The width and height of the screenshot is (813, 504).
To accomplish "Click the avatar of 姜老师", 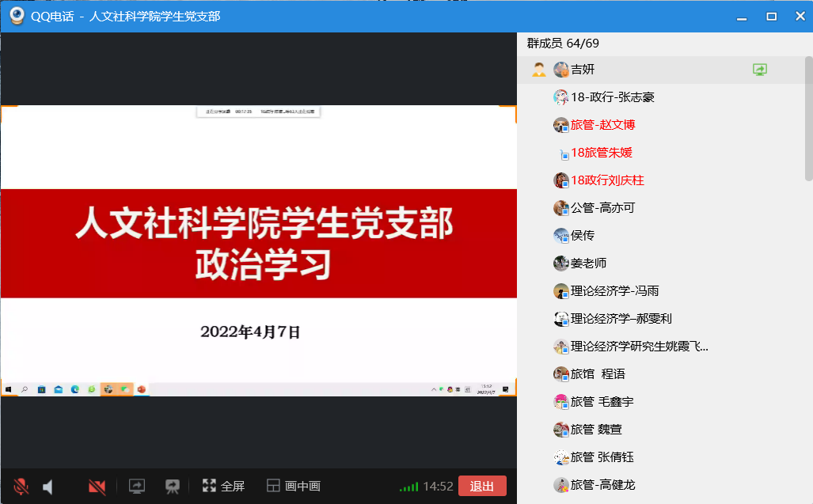I will point(561,263).
